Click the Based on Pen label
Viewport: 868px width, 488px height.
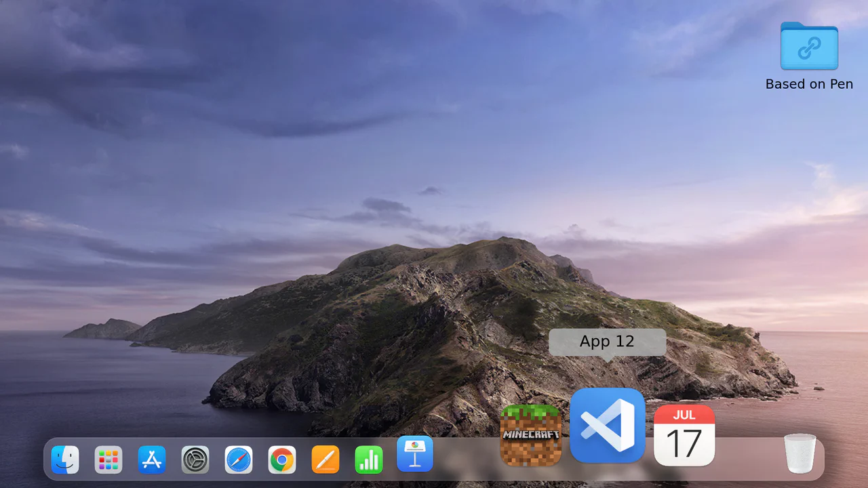(809, 84)
